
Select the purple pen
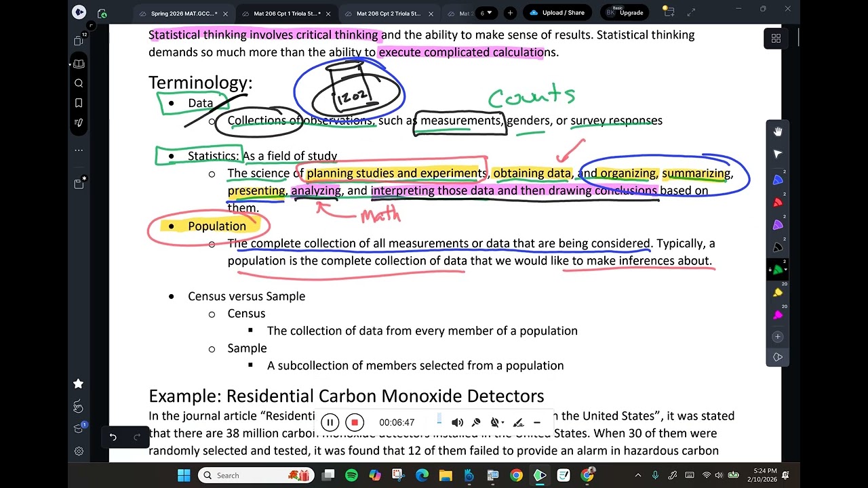click(778, 225)
